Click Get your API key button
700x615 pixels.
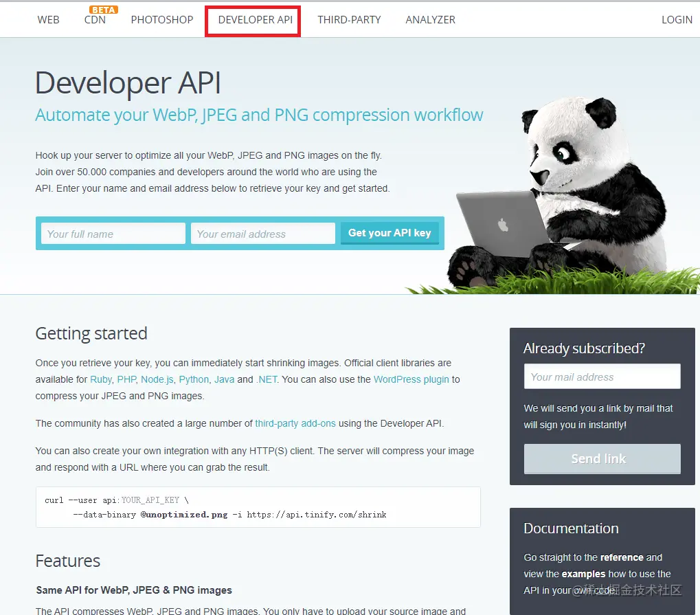[x=389, y=233]
